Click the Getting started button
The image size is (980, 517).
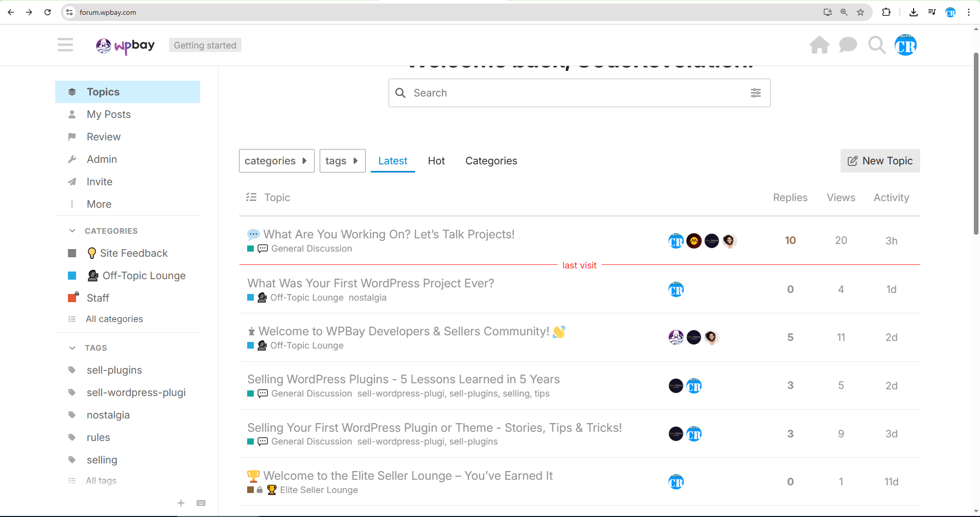tap(205, 45)
